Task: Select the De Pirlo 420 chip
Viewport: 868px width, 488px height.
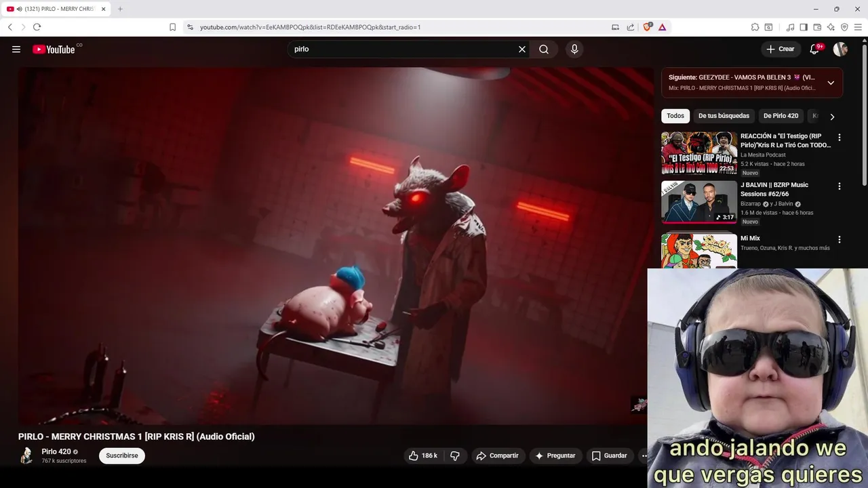Action: tap(781, 116)
